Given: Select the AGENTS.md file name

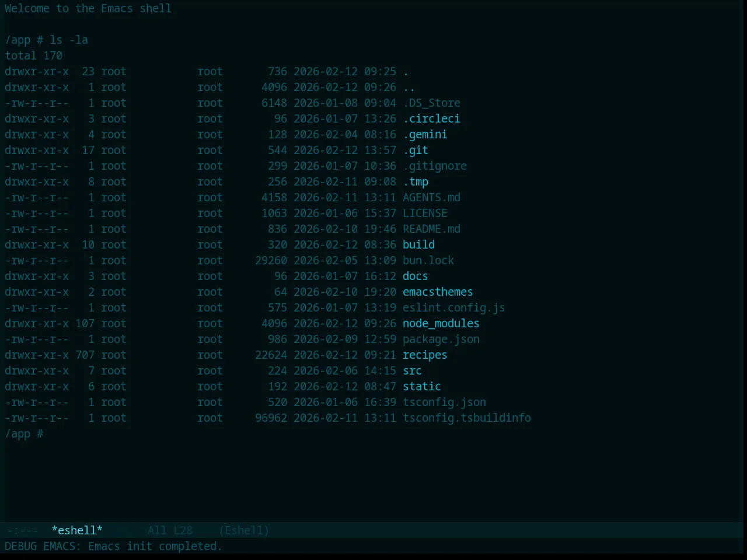Looking at the screenshot, I should pos(431,197).
